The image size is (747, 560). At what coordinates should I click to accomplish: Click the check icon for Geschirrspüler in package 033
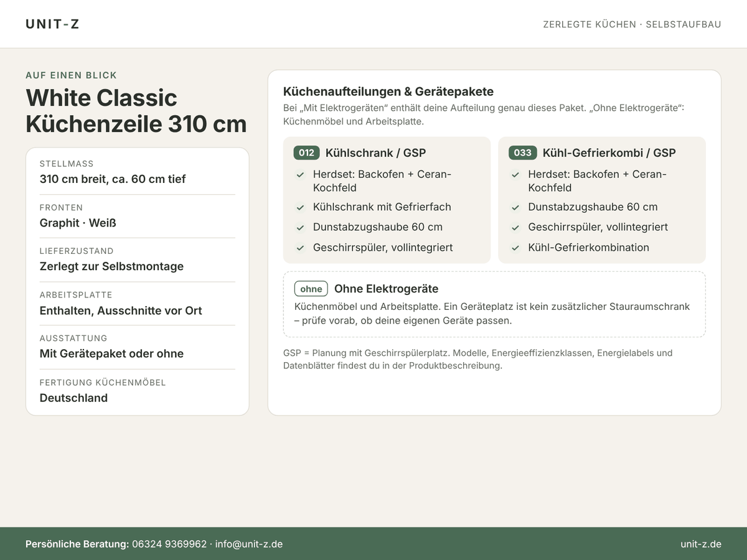(515, 228)
